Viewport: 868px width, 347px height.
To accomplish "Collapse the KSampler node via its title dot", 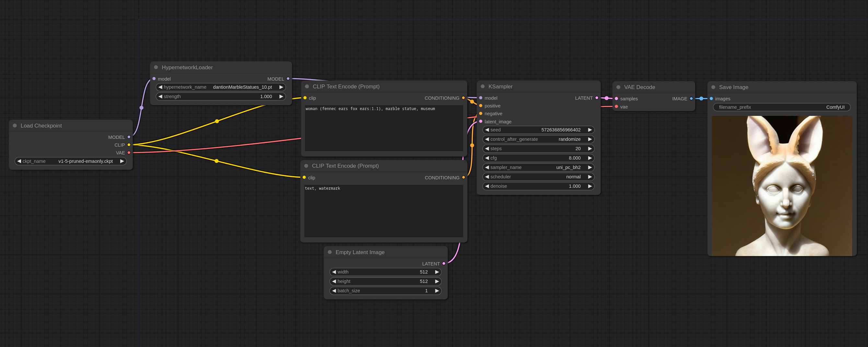I will tap(483, 86).
